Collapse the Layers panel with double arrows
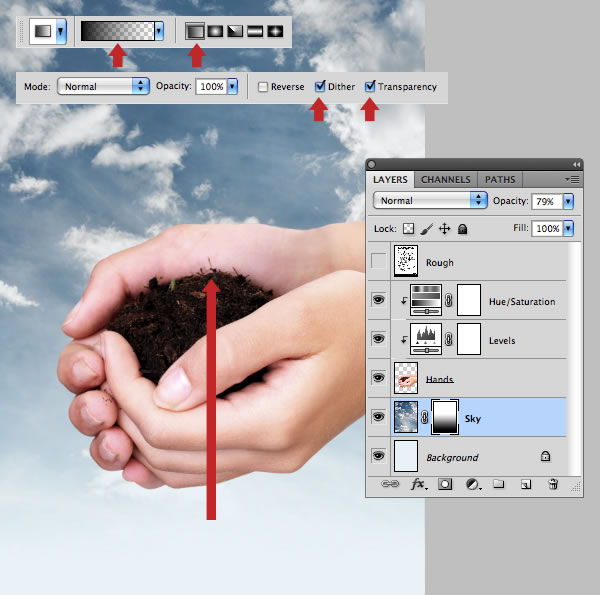600x595 pixels. [576, 165]
